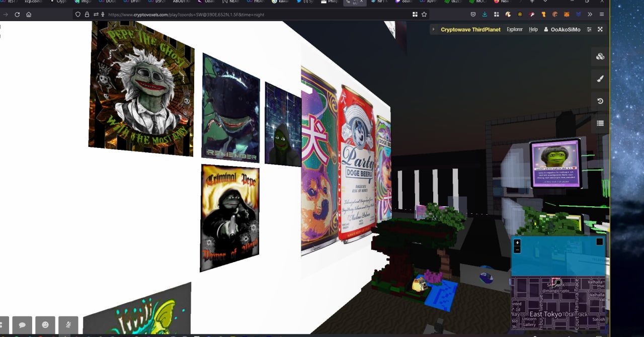Switch to the xcp.coindaddy browser tab
The height and width of the screenshot is (337, 644).
pos(33,2)
